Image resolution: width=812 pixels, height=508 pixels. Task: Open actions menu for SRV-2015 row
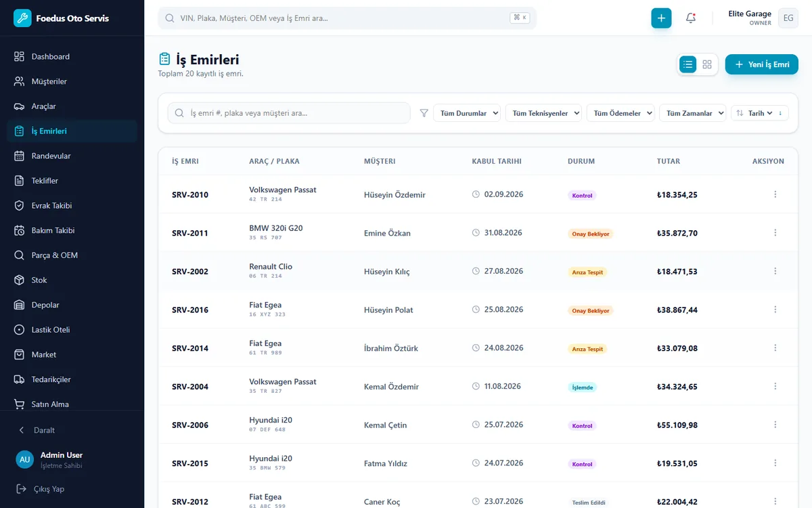(x=775, y=463)
